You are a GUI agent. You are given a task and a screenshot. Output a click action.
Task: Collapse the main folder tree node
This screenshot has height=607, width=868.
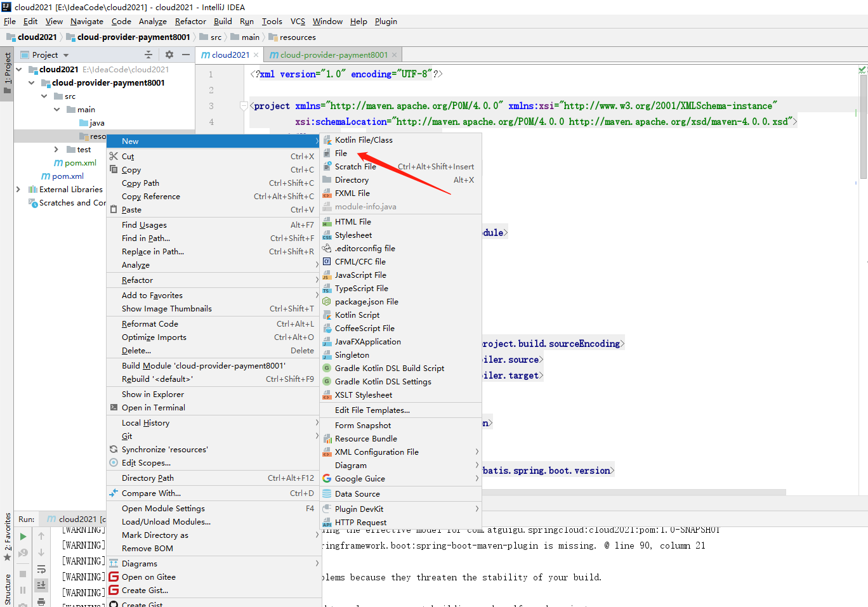click(x=57, y=109)
